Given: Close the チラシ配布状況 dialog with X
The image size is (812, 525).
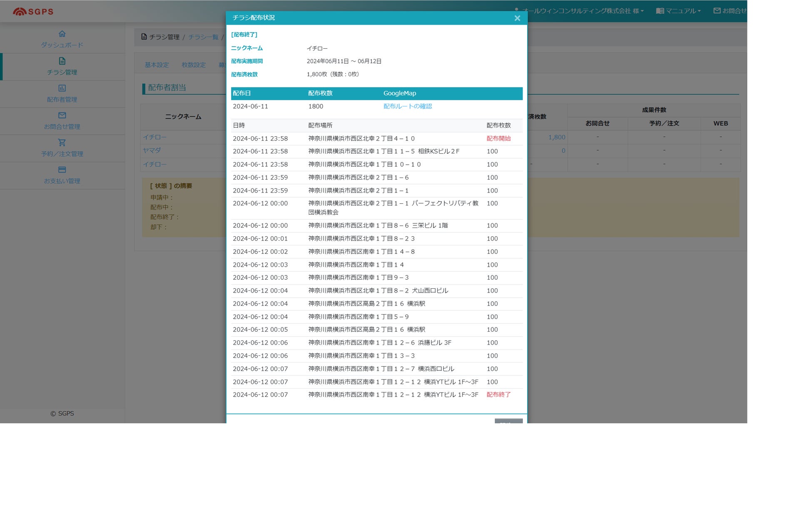Looking at the screenshot, I should coord(517,18).
